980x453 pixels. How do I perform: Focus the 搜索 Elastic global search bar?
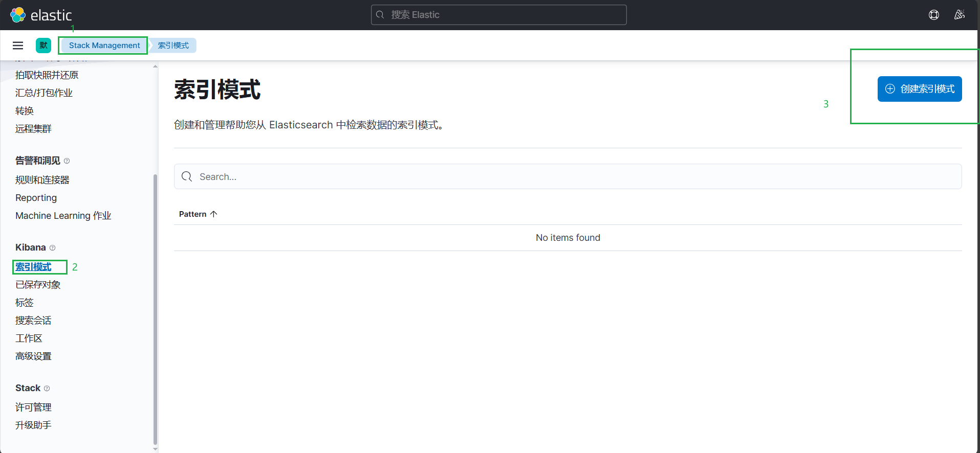499,15
